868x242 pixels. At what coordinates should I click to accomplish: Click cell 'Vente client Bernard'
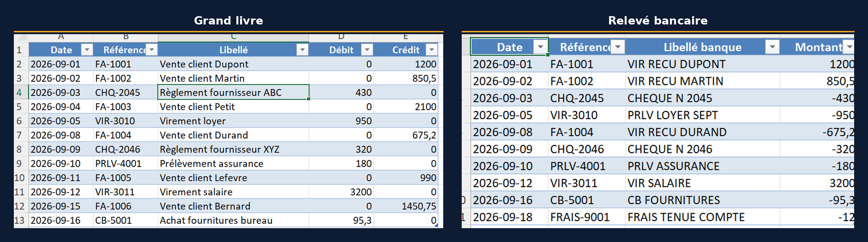coord(233,206)
